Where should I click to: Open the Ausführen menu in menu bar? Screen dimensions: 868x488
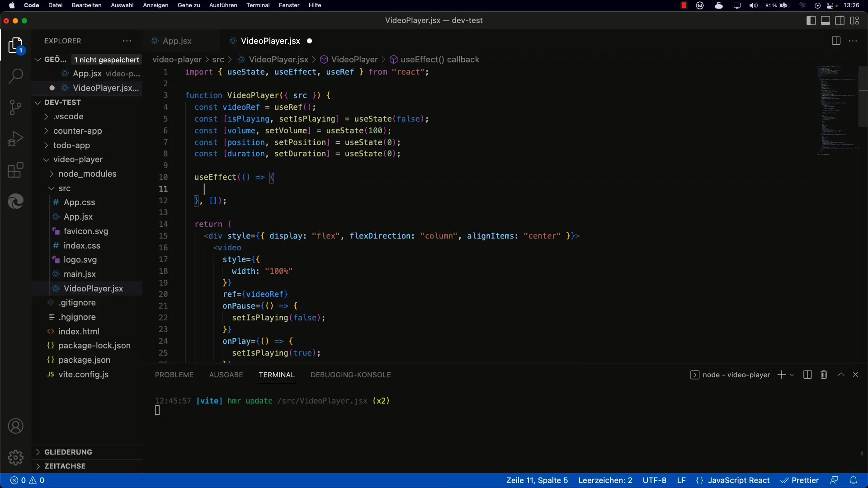tap(223, 5)
